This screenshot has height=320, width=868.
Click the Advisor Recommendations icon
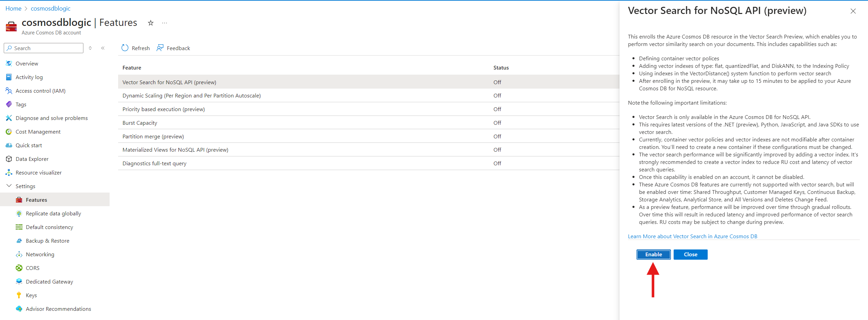(x=19, y=309)
